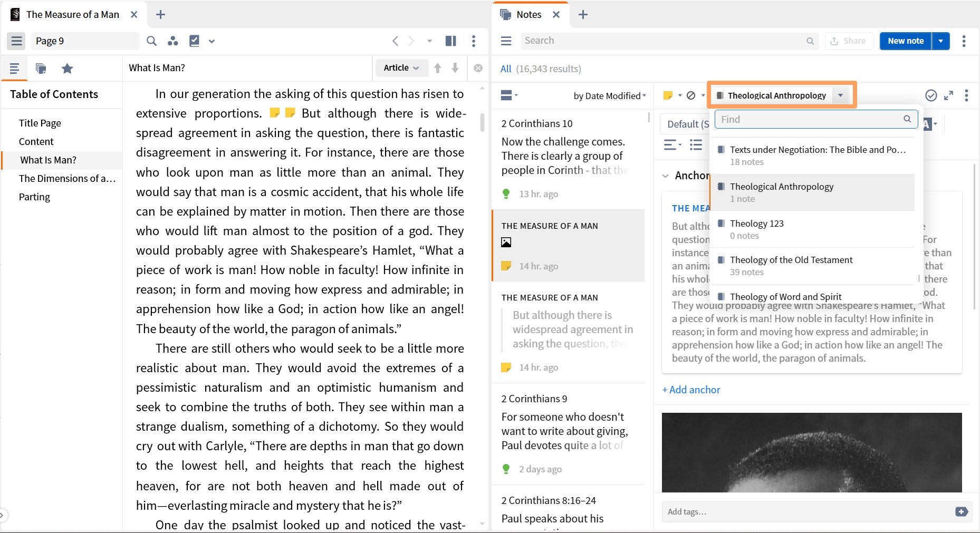Switch to The Measure of a Man tab
This screenshot has height=533, width=980.
click(72, 14)
